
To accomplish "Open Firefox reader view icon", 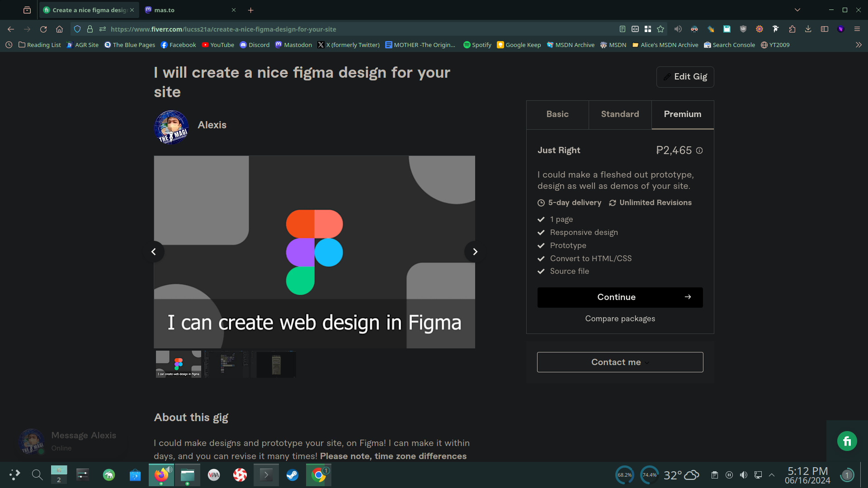I will 623,29.
